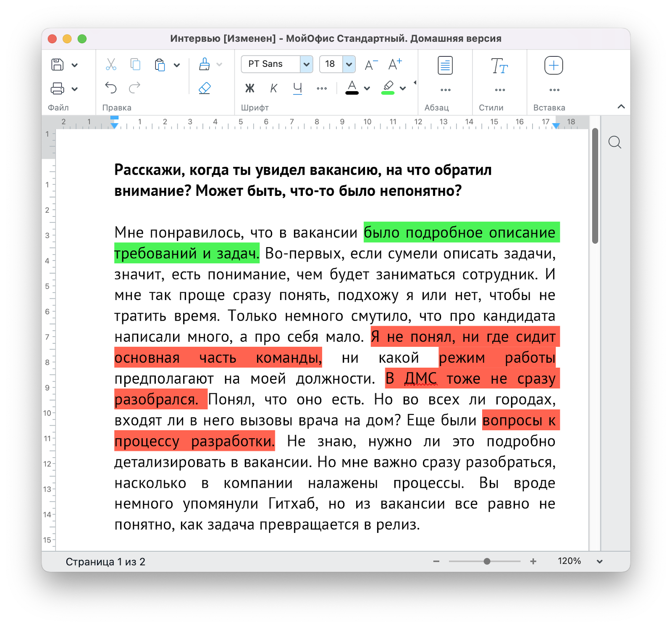672x627 pixels.
Task: Click the Print icon
Action: pyautogui.click(x=58, y=89)
